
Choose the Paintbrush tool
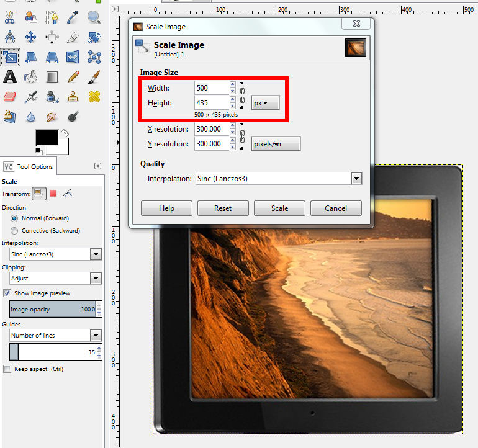[94, 77]
